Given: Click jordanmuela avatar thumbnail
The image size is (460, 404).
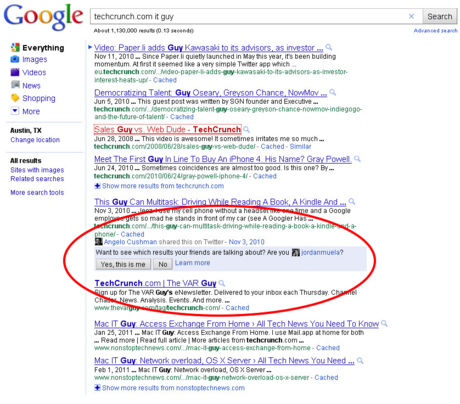Looking at the screenshot, I should point(296,252).
